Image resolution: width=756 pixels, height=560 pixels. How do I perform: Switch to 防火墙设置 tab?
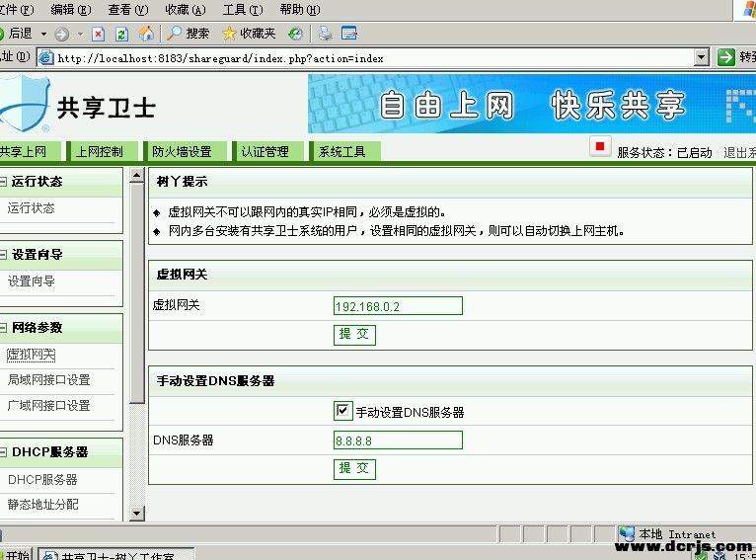(x=182, y=152)
